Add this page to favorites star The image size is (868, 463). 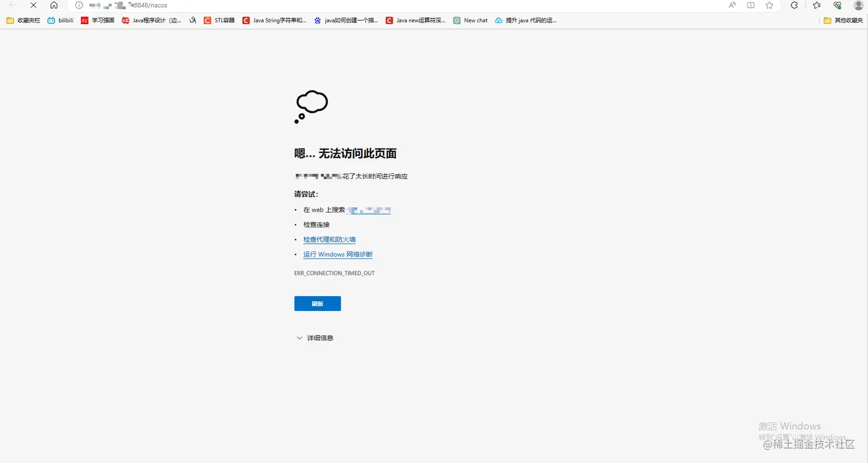tap(769, 5)
